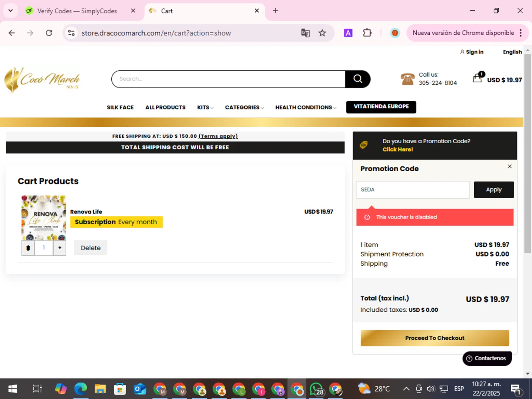
Task: Open File Explorer from taskbar
Action: (100, 389)
